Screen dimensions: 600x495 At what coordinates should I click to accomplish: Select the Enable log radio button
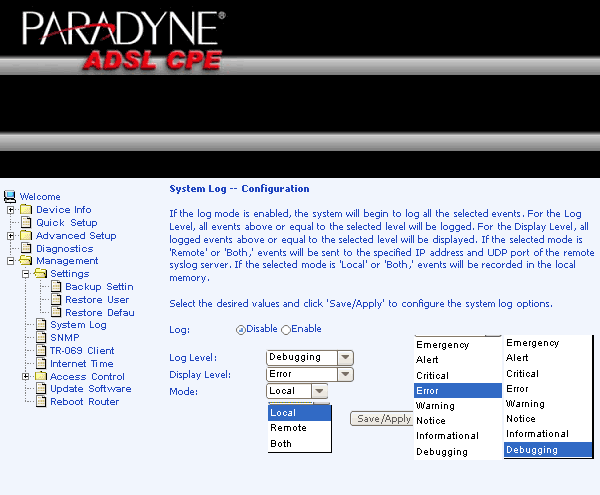(x=286, y=329)
